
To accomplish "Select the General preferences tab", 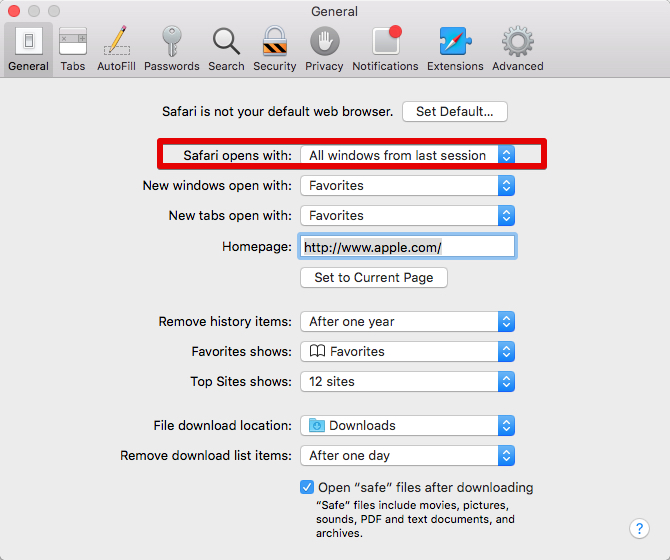I will 28,48.
